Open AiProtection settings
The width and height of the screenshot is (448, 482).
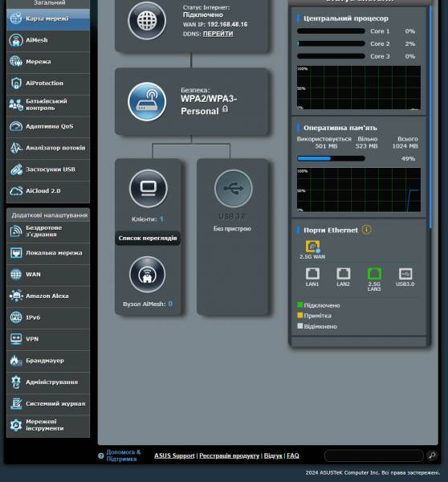(x=48, y=84)
